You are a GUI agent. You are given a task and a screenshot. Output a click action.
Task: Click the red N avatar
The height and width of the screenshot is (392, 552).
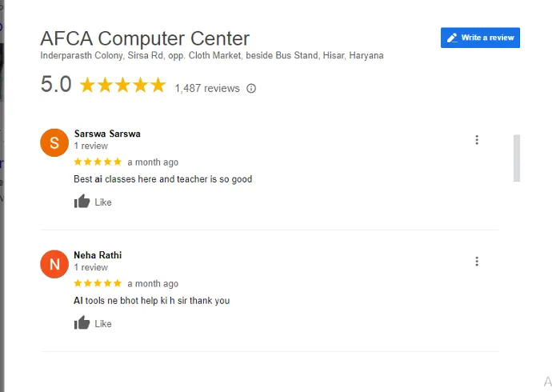tap(54, 264)
